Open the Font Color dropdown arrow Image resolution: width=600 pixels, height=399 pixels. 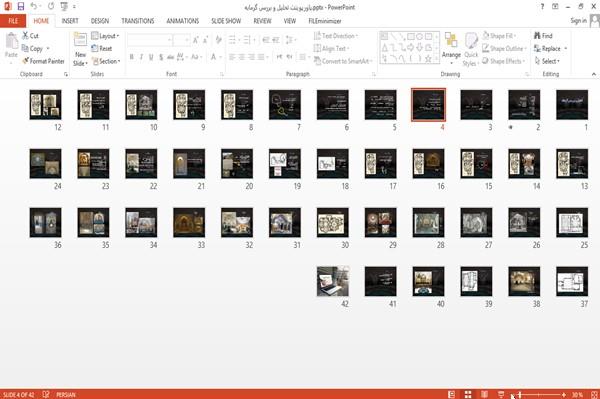coord(221,57)
